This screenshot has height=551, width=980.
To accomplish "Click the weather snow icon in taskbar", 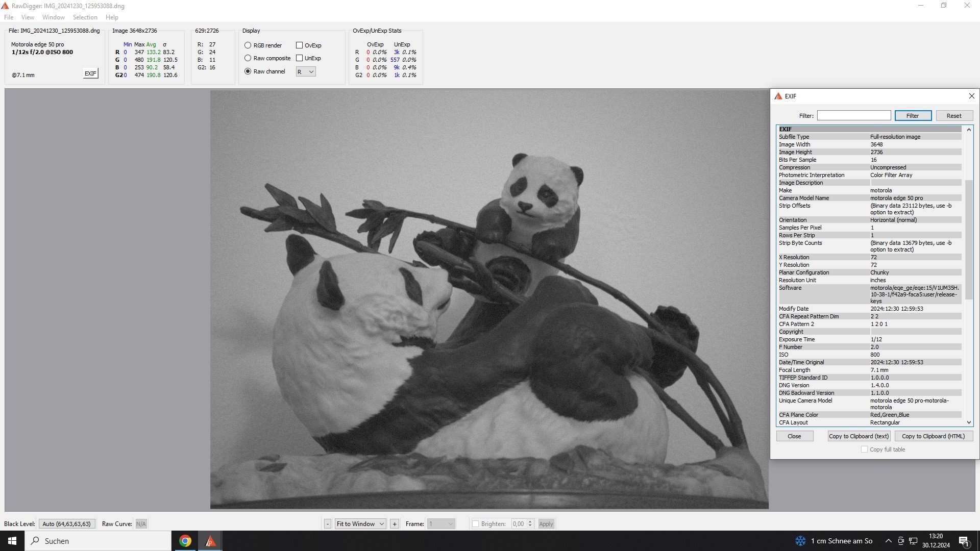I will (800, 541).
